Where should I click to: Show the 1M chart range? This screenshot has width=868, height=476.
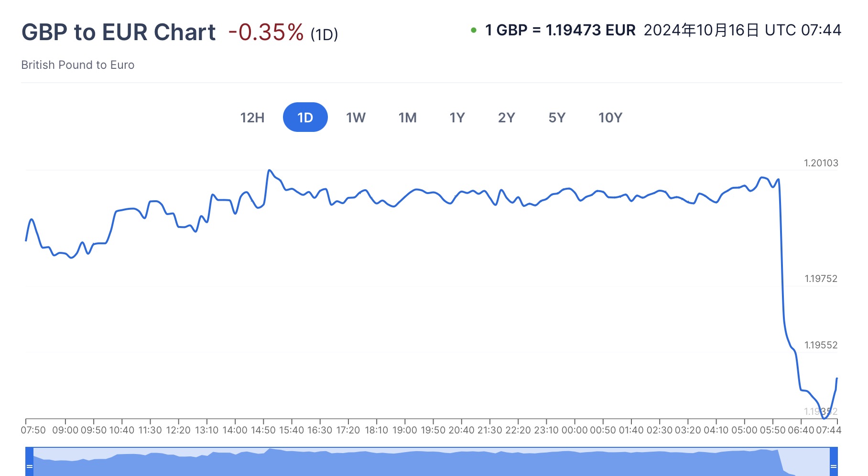pyautogui.click(x=407, y=118)
